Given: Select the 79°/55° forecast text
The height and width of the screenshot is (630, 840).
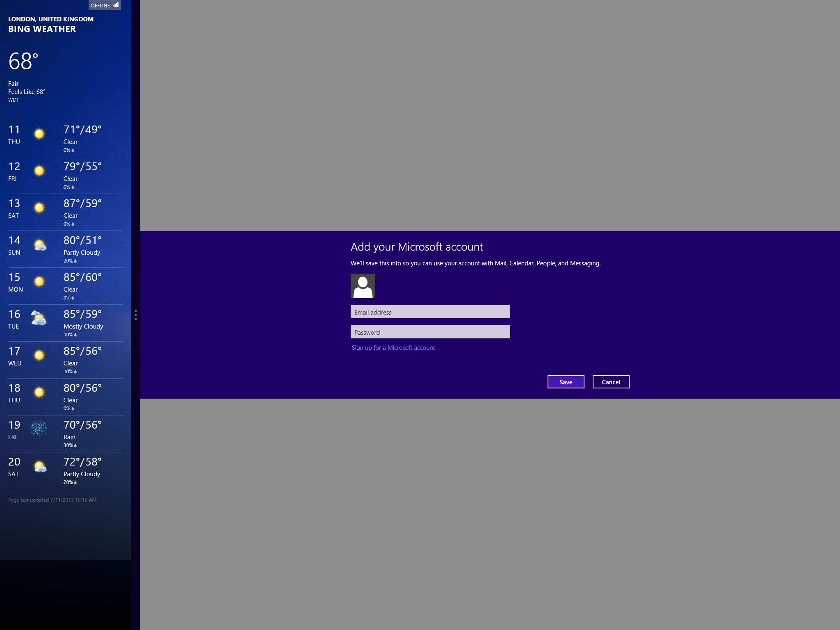Looking at the screenshot, I should [82, 167].
